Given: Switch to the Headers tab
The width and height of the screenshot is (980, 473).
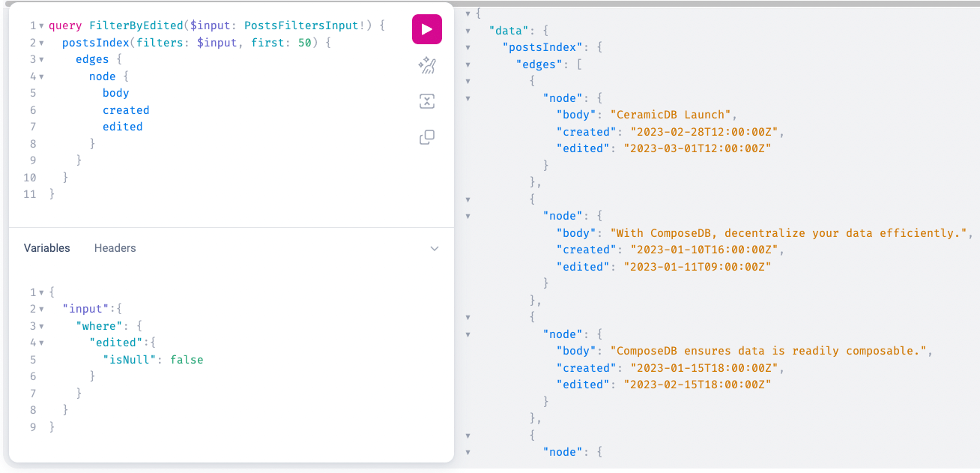Looking at the screenshot, I should pyautogui.click(x=115, y=247).
